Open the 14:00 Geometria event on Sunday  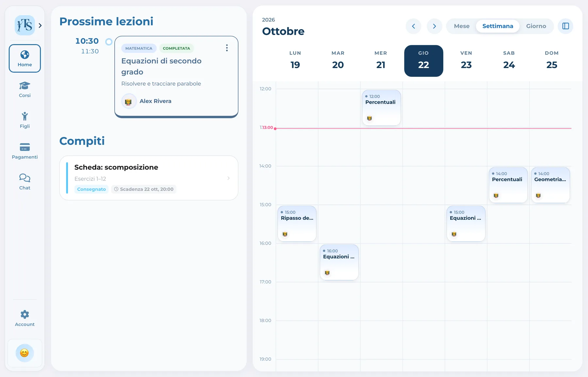click(x=550, y=185)
